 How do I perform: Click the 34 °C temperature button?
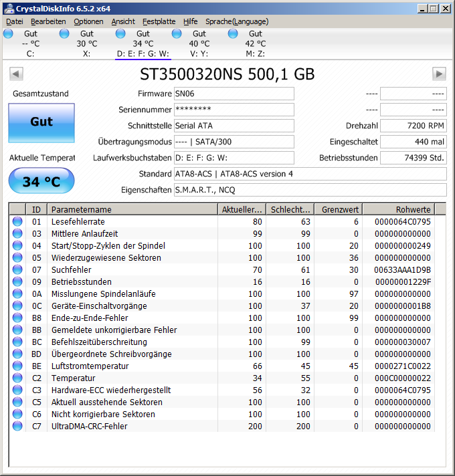pos(41,181)
